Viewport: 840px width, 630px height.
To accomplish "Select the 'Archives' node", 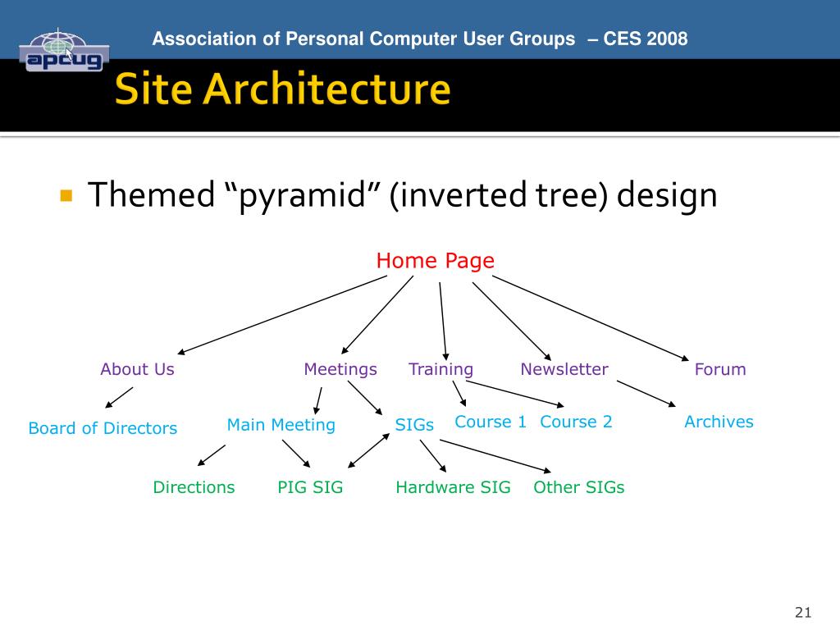I will (x=719, y=422).
